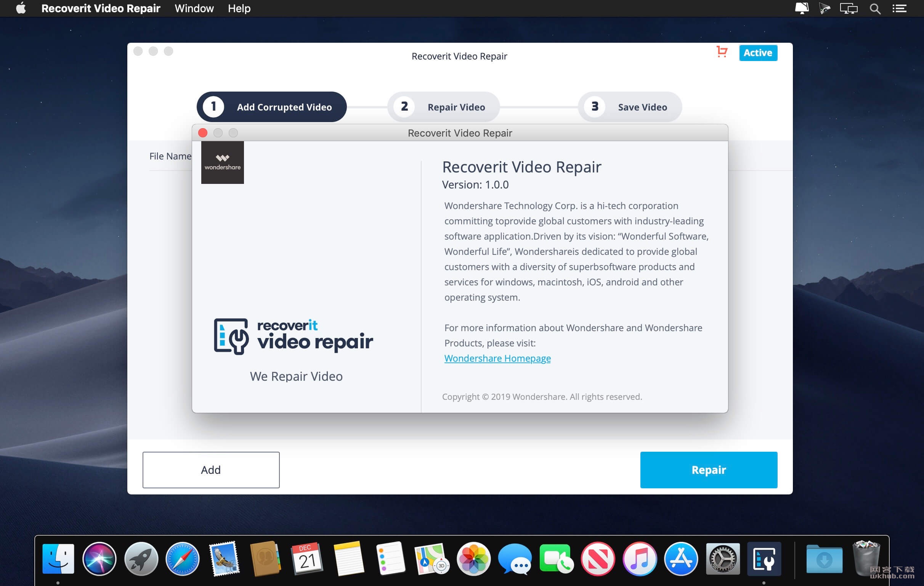Open the Help menu
Image resolution: width=924 pixels, height=586 pixels.
click(239, 8)
